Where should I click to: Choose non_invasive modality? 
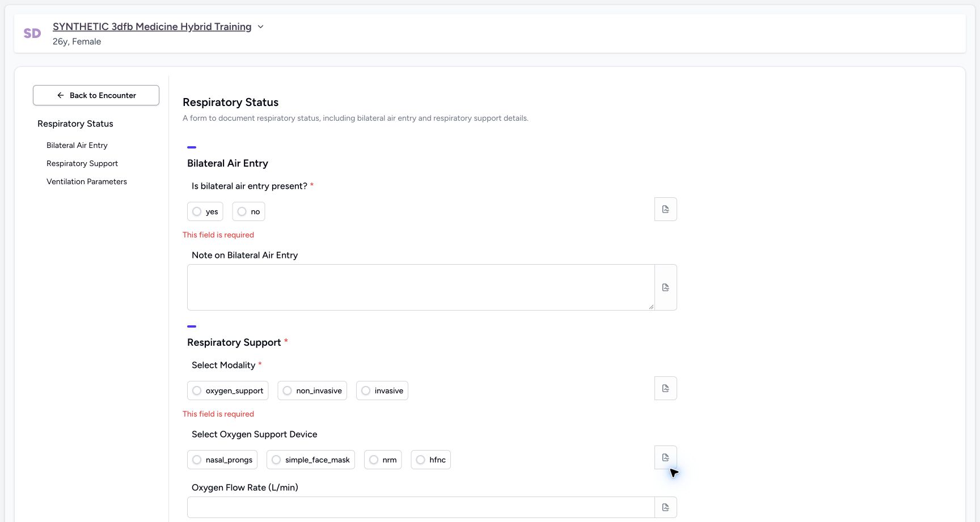(x=312, y=391)
